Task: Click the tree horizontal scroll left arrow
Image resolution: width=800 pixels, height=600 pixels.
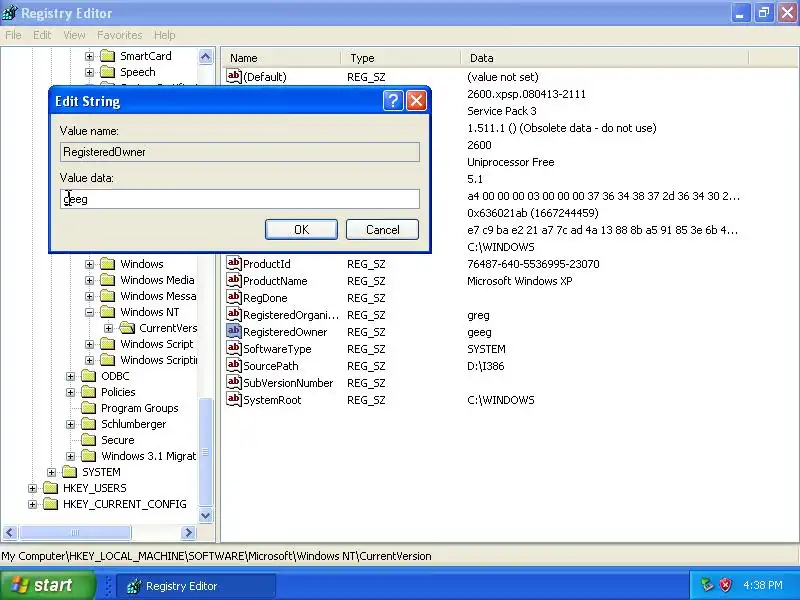Action: click(10, 533)
